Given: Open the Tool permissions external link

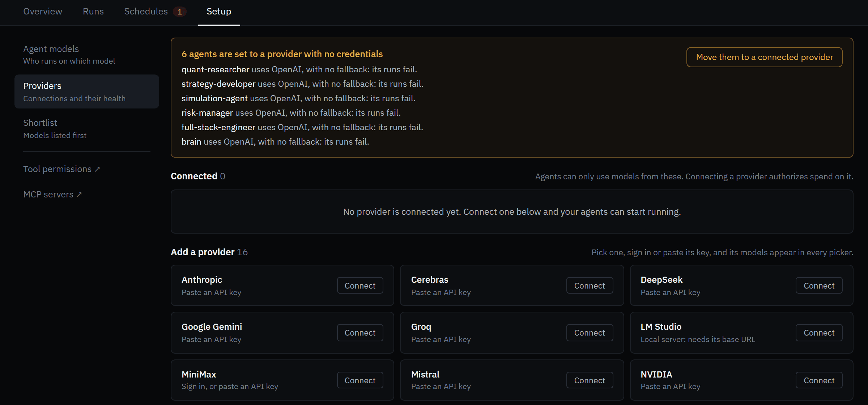Looking at the screenshot, I should coord(61,169).
